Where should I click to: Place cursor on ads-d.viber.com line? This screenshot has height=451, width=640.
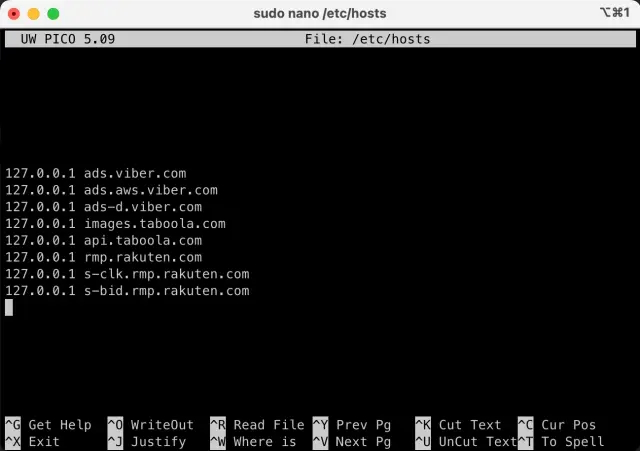pos(103,207)
